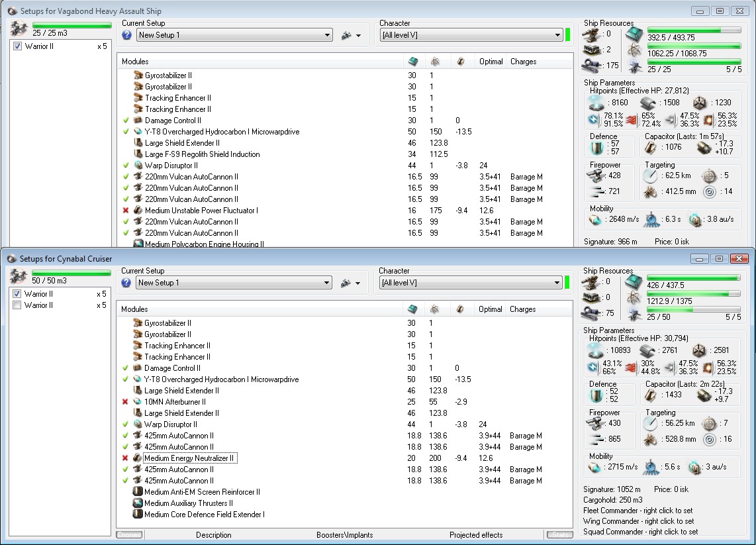Click the launcher hardpoints icon in Vagabond Ship Resources
The image size is (756, 545).
point(591,50)
